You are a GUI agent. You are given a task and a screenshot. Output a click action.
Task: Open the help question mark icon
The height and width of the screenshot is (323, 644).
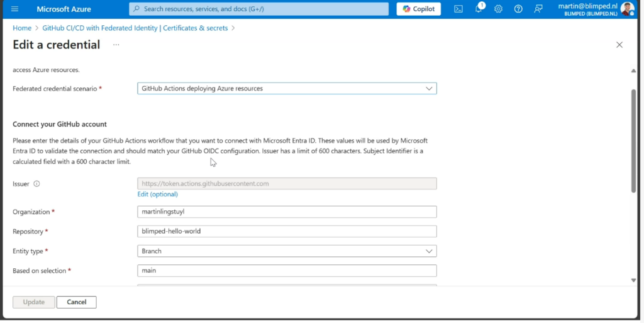coord(518,9)
